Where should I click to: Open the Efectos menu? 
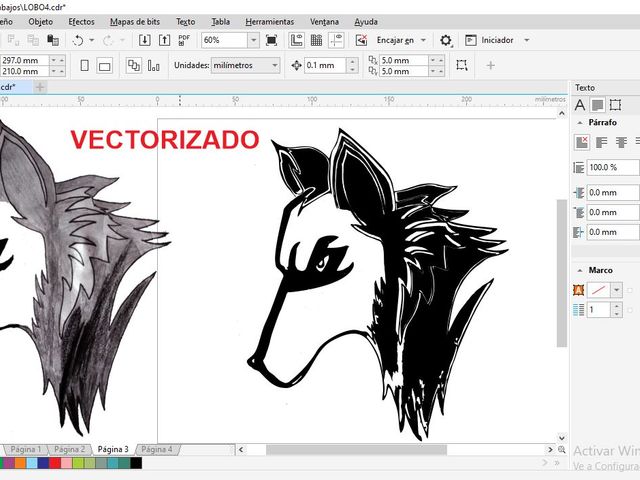pyautogui.click(x=82, y=21)
